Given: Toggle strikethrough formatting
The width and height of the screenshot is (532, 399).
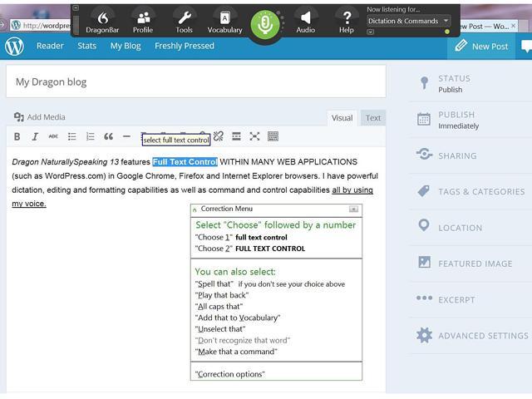Looking at the screenshot, I should tap(53, 136).
